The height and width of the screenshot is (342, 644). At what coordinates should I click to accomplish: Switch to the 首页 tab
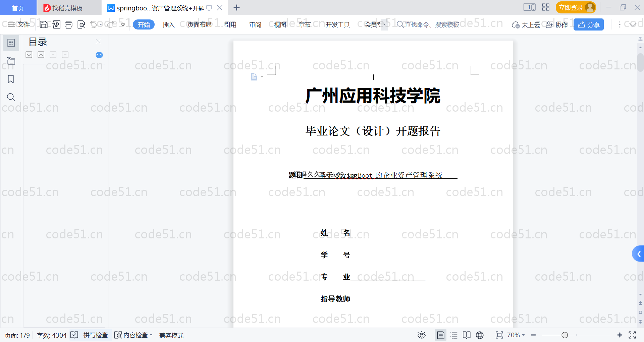[x=18, y=8]
